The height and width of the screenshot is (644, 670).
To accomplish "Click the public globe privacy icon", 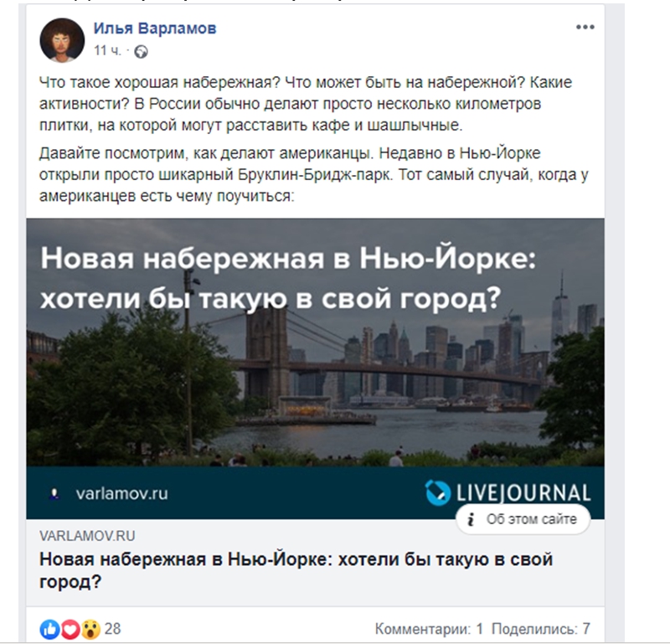I will click(x=141, y=52).
